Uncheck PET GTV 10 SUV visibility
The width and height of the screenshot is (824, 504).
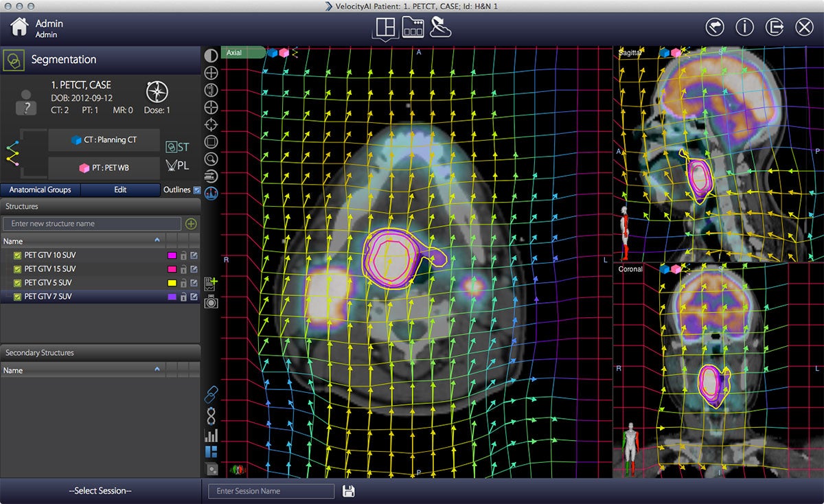click(17, 255)
